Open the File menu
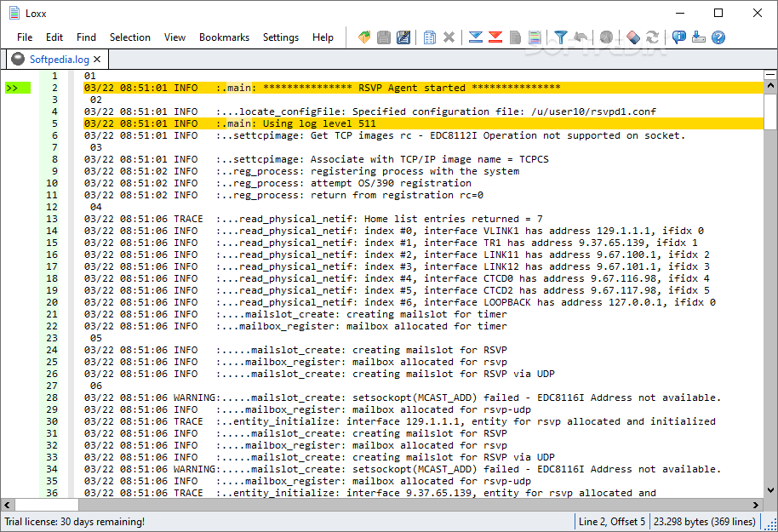This screenshot has height=532, width=778. pyautogui.click(x=25, y=37)
